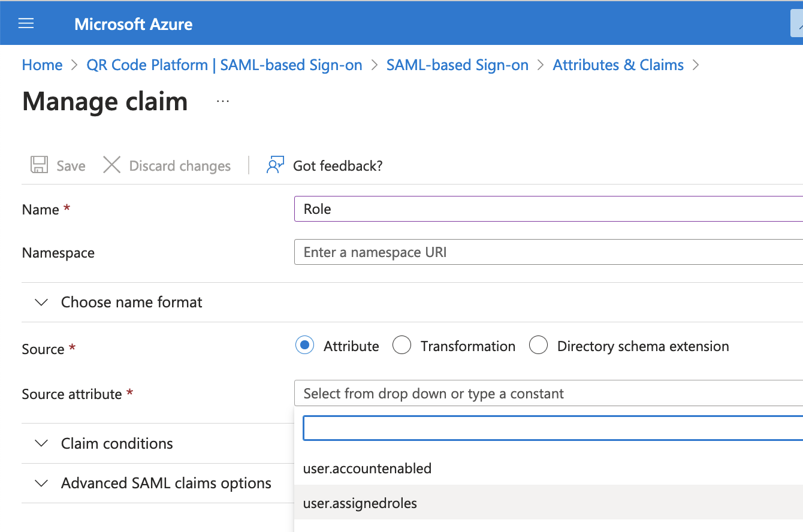803x532 pixels.
Task: Click the Save disk icon
Action: [40, 165]
